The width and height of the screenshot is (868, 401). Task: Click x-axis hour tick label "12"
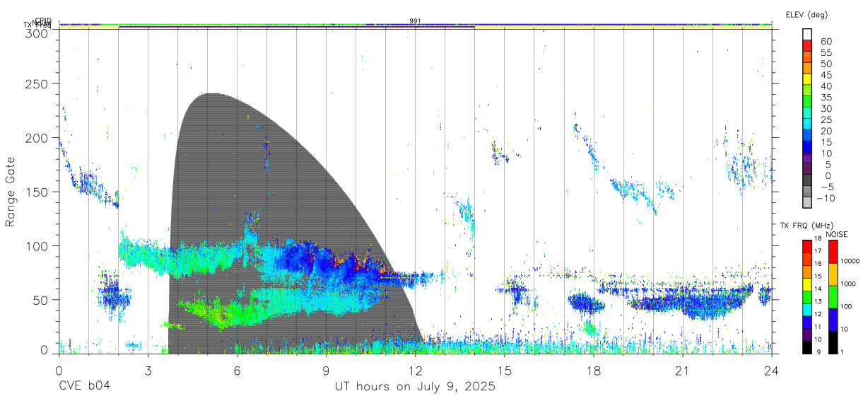click(x=416, y=371)
